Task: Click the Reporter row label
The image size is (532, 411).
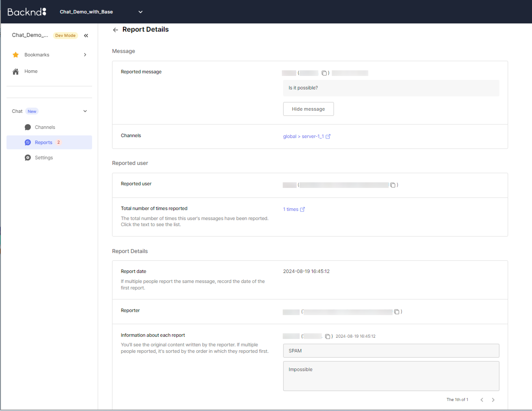Action: [x=130, y=310]
